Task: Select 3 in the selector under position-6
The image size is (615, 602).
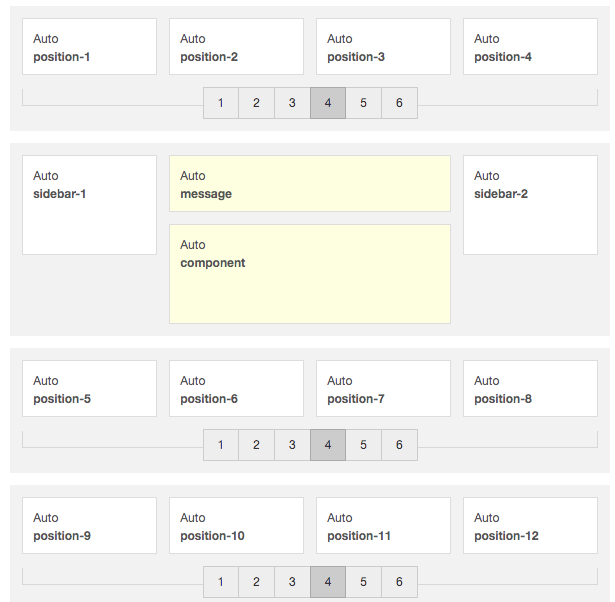Action: (292, 445)
